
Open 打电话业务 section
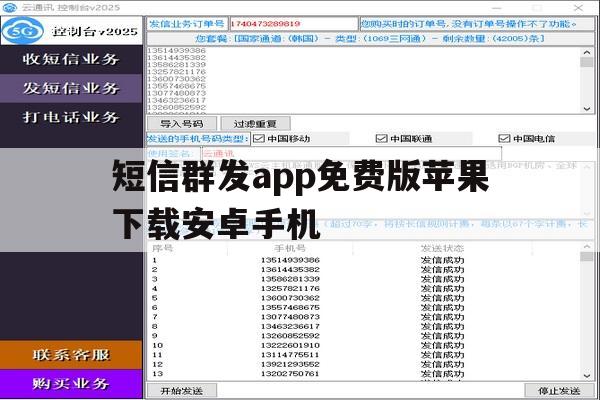pyautogui.click(x=71, y=117)
